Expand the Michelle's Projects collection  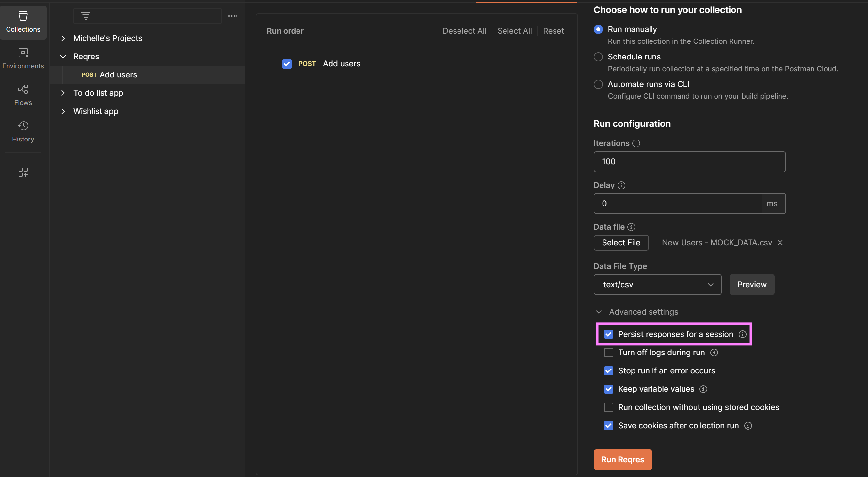click(63, 38)
